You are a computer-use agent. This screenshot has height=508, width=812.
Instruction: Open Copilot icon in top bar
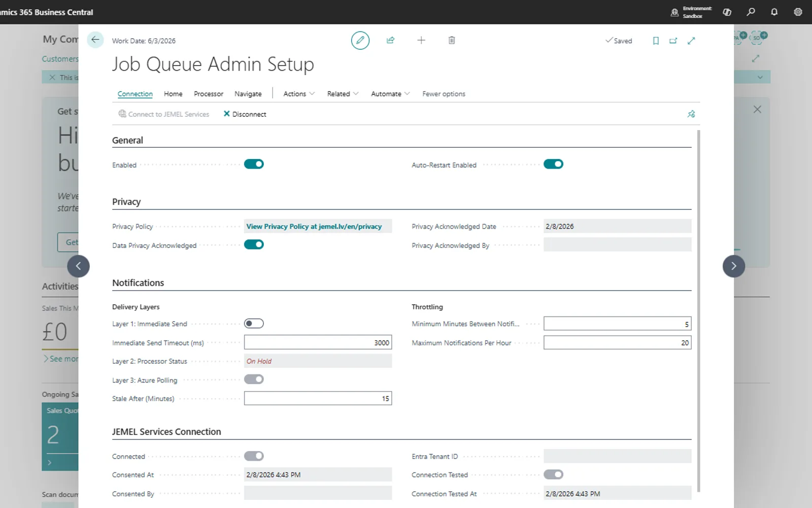point(727,12)
